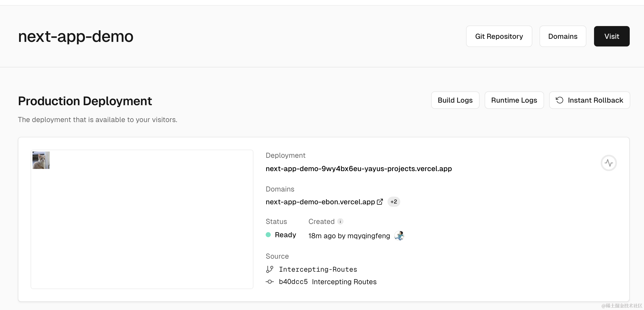Click the info icon next to Created
This screenshot has width=644, height=310.
(340, 221)
